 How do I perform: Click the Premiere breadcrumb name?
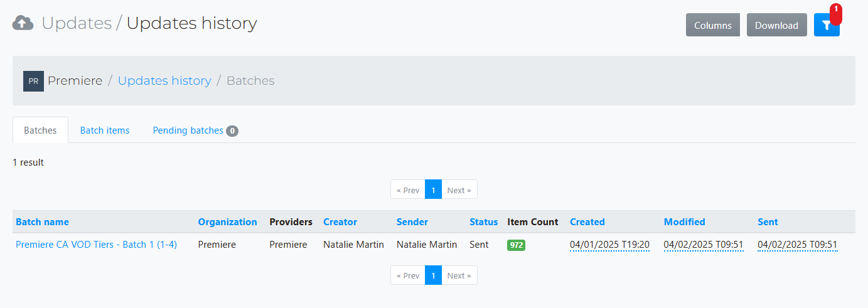[x=75, y=81]
